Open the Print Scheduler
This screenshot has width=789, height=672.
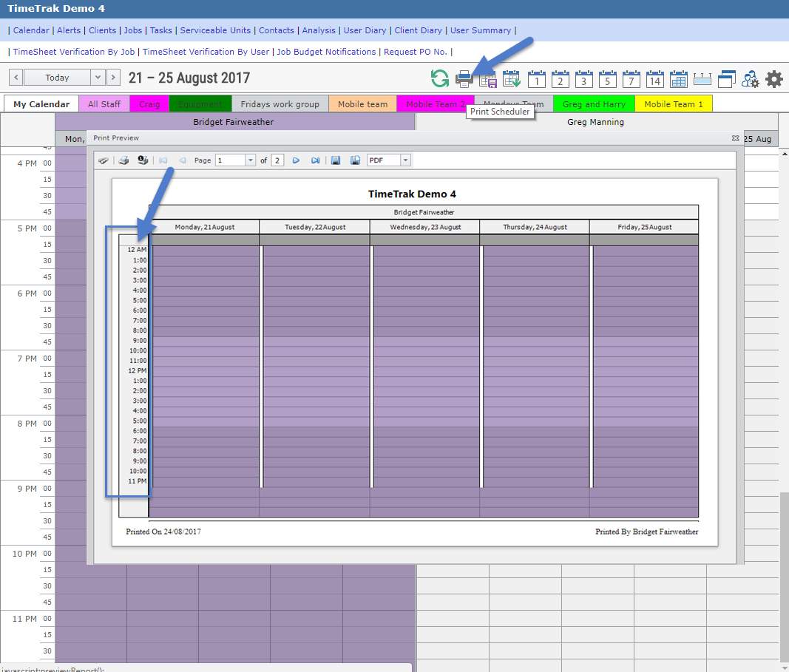pyautogui.click(x=464, y=78)
